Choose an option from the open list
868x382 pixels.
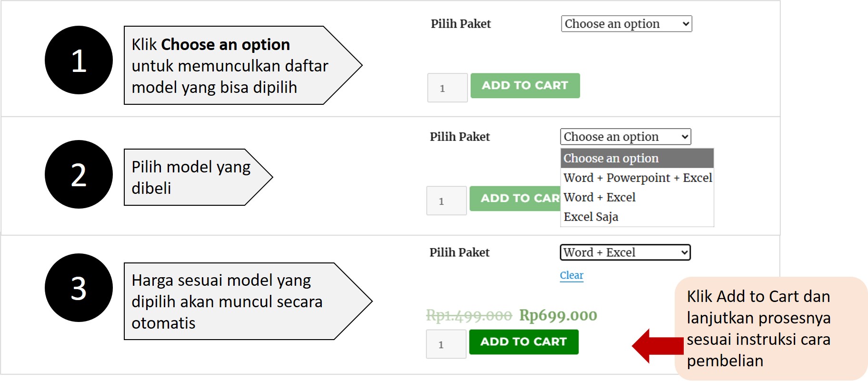point(611,158)
